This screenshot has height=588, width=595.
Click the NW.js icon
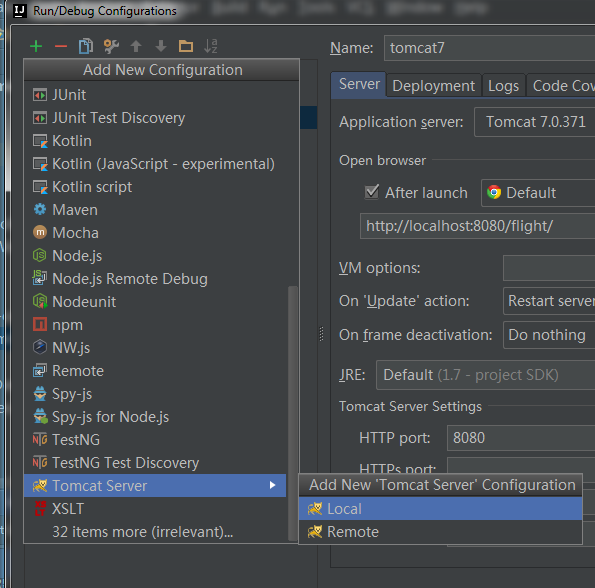click(40, 347)
